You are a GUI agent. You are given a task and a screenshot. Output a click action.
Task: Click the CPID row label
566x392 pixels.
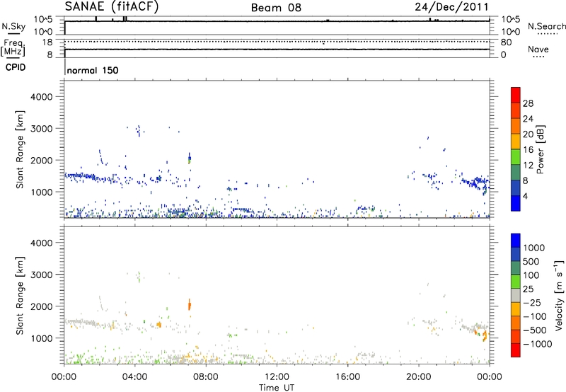[16, 67]
